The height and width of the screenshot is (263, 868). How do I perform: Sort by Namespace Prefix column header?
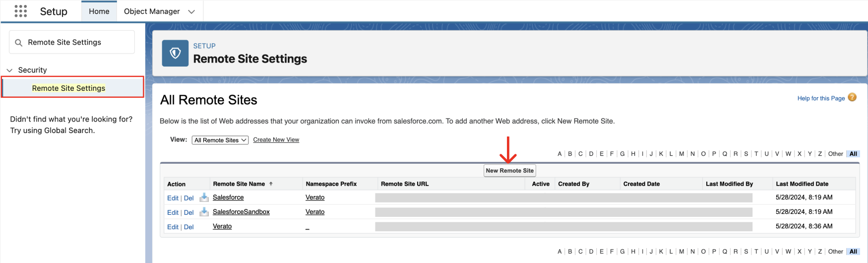(x=331, y=184)
